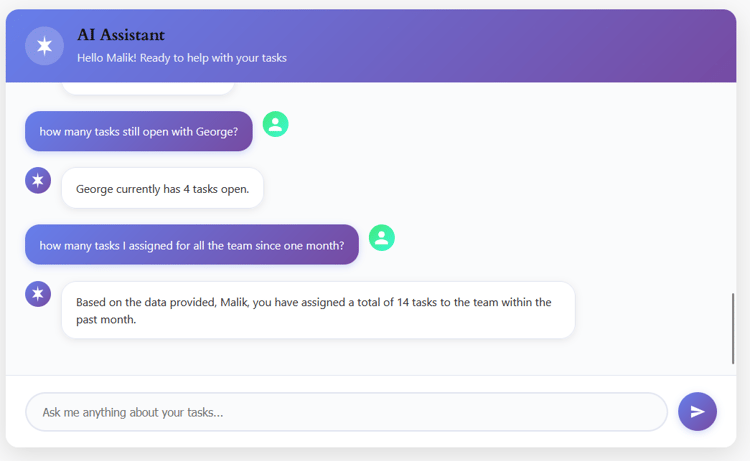Select the question about tasks assigned since one month
Viewport: 750px width, 461px height.
tap(191, 245)
